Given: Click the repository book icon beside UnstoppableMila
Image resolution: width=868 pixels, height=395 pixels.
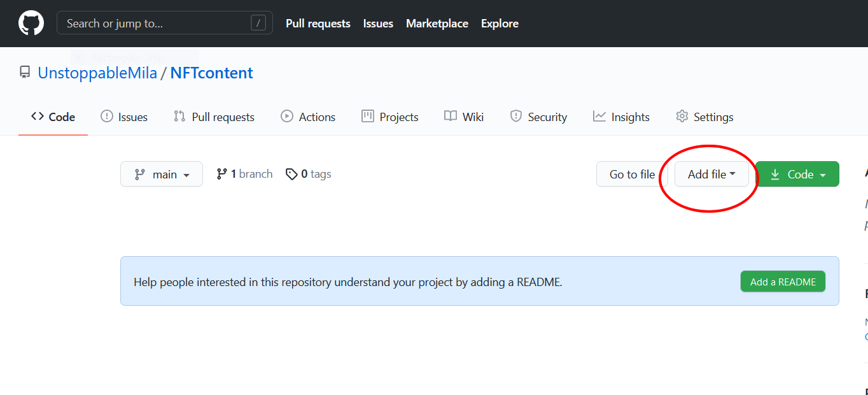Looking at the screenshot, I should [x=25, y=73].
